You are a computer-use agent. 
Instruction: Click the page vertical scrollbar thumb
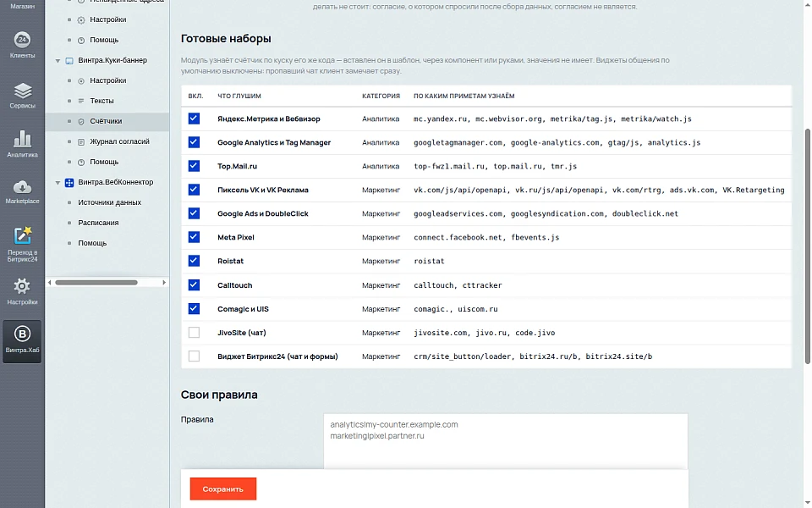[807, 246]
